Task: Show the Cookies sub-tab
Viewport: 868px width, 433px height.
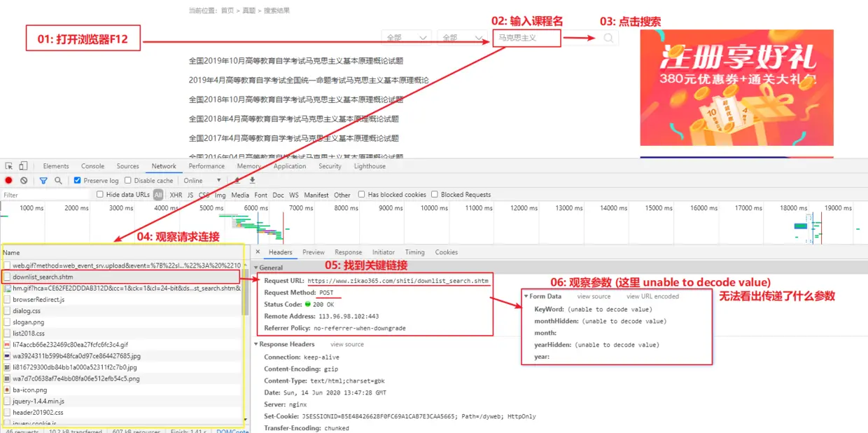Action: point(447,252)
